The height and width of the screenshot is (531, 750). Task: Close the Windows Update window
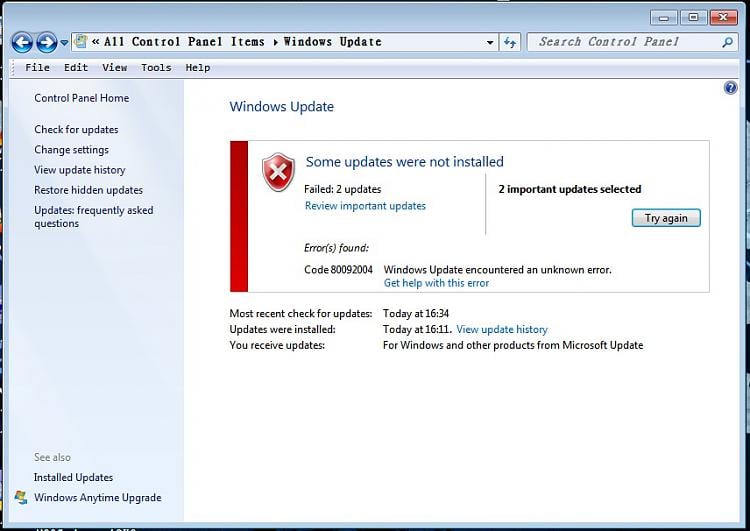coord(723,18)
